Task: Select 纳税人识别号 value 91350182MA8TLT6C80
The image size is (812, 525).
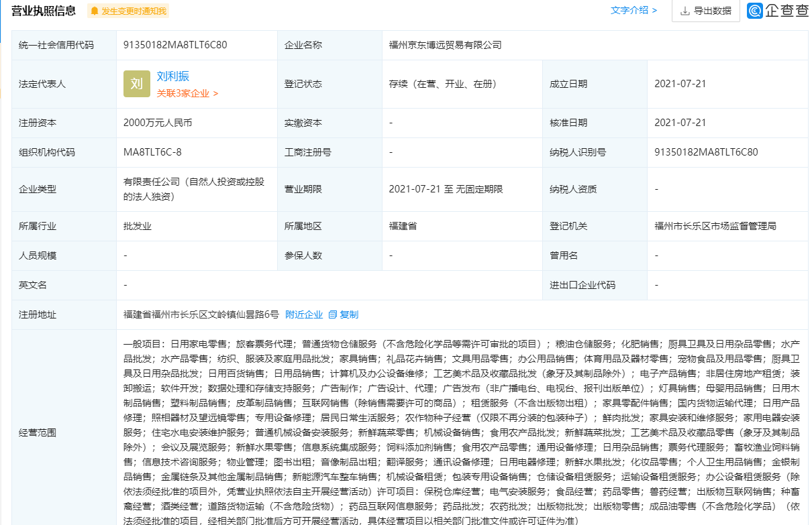Action: click(707, 152)
